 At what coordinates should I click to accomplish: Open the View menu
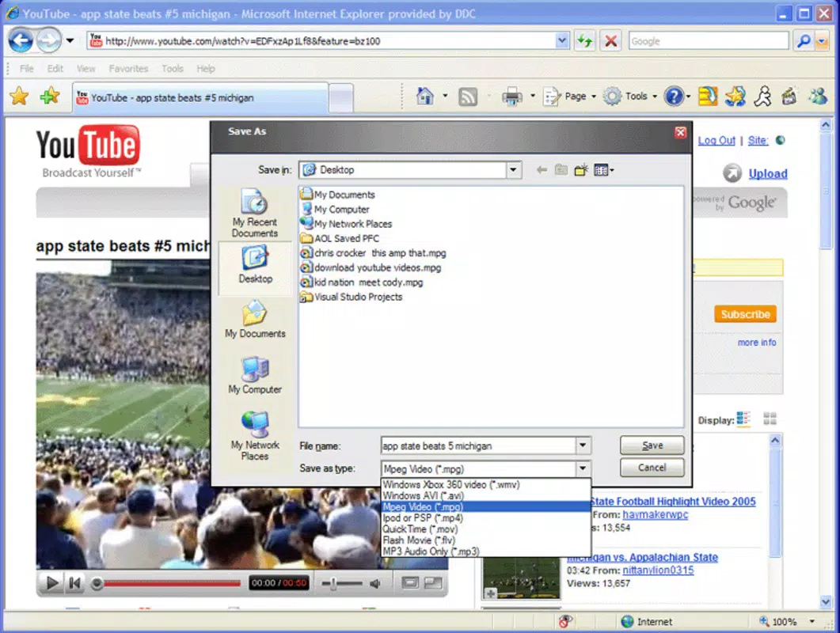click(x=86, y=69)
